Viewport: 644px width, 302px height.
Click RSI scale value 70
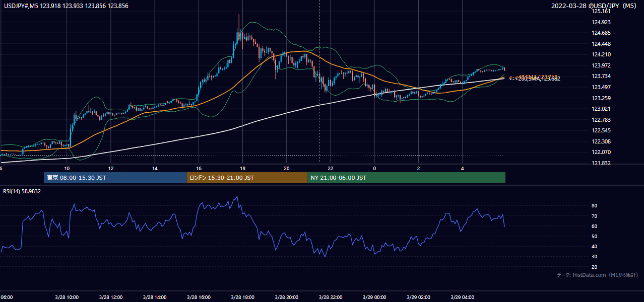pos(594,216)
